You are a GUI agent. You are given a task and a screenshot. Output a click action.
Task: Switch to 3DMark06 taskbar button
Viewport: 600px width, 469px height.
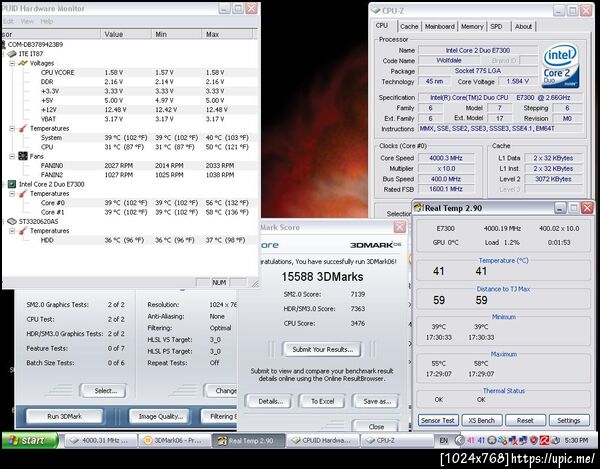[x=174, y=441]
